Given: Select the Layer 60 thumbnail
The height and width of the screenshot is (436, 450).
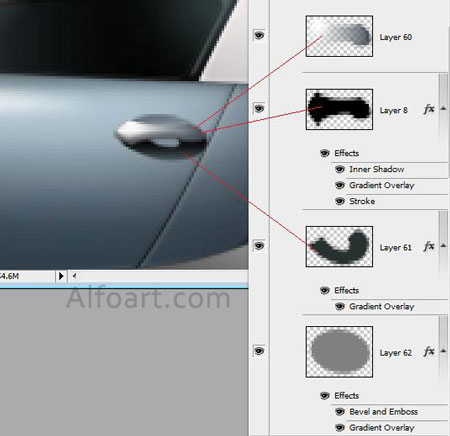Looking at the screenshot, I should (x=339, y=36).
